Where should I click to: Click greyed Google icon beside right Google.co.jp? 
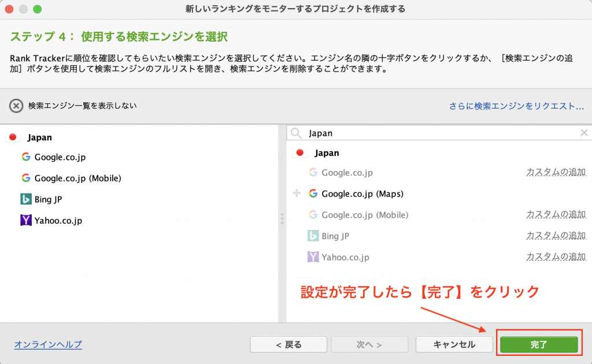pos(313,172)
